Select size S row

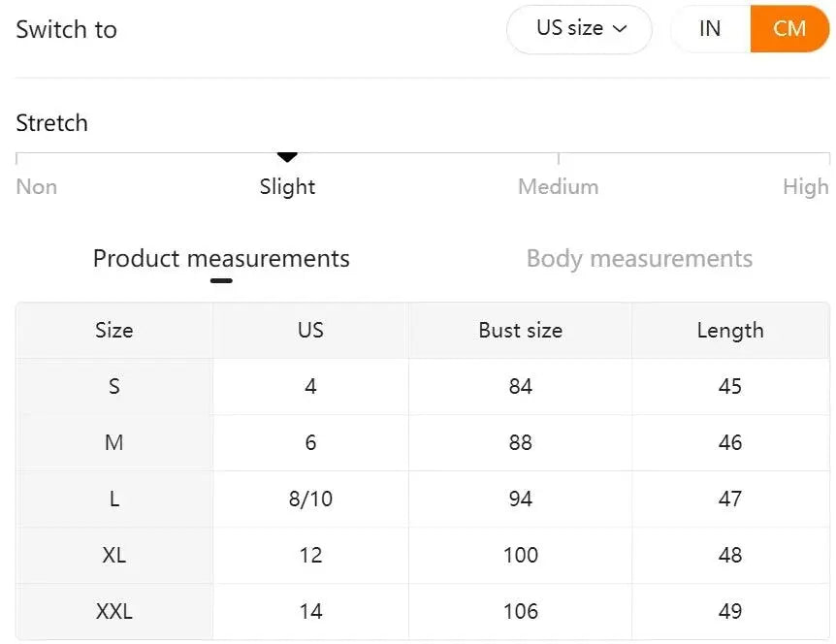tap(113, 386)
